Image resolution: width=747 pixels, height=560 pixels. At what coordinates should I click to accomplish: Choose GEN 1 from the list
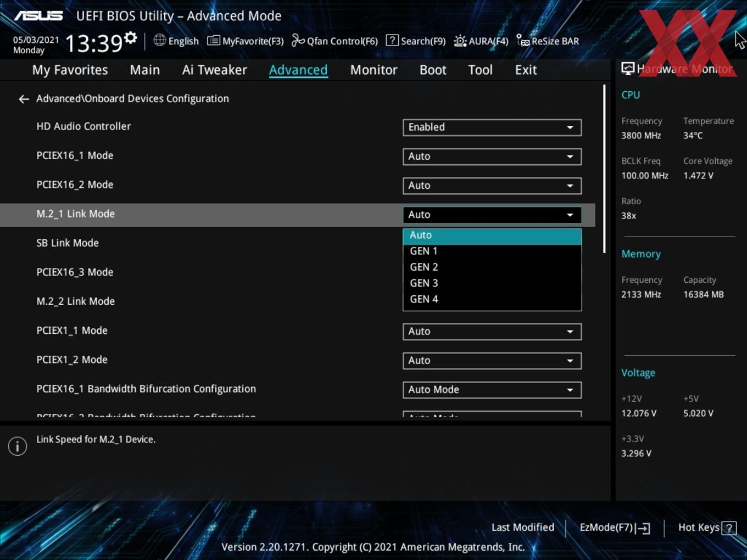coord(492,251)
